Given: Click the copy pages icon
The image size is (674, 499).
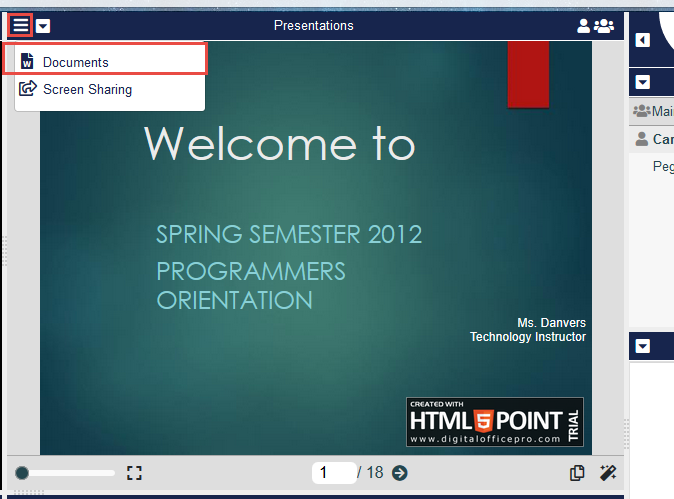Looking at the screenshot, I should tap(577, 473).
